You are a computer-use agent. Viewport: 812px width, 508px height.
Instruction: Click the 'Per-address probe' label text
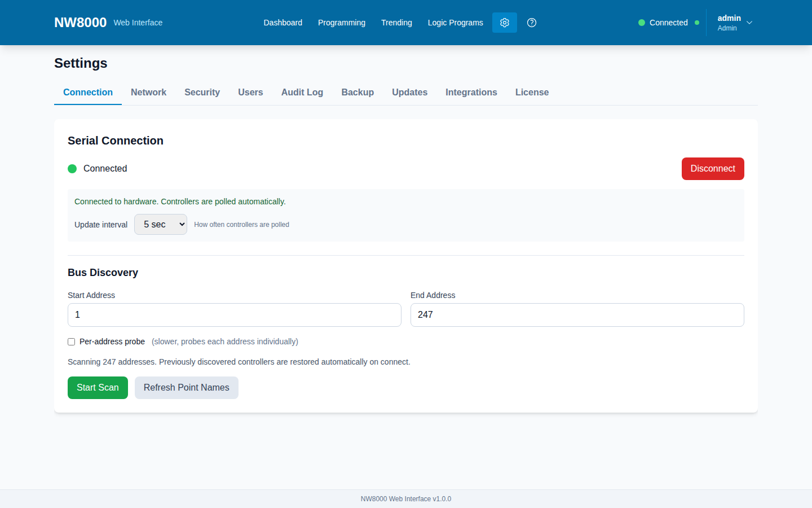[x=112, y=341]
